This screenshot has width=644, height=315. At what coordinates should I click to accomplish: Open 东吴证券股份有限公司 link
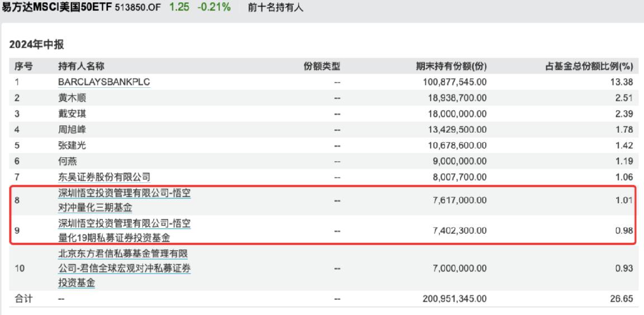[105, 177]
